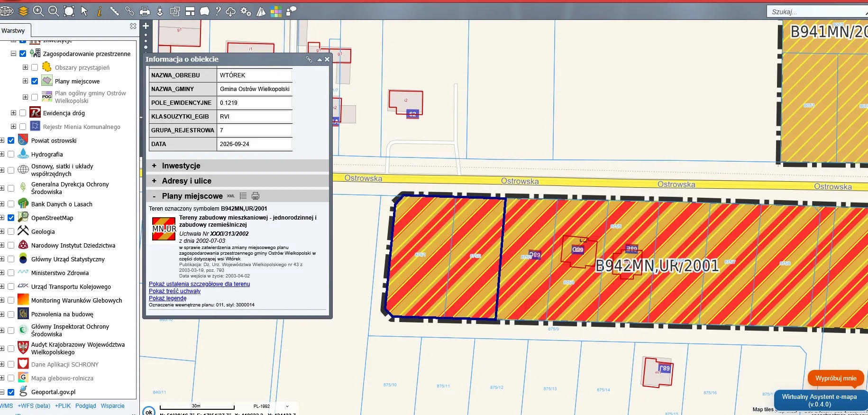This screenshot has height=415, width=868.
Task: Open the colored grid tiles icon
Action: point(276,11)
